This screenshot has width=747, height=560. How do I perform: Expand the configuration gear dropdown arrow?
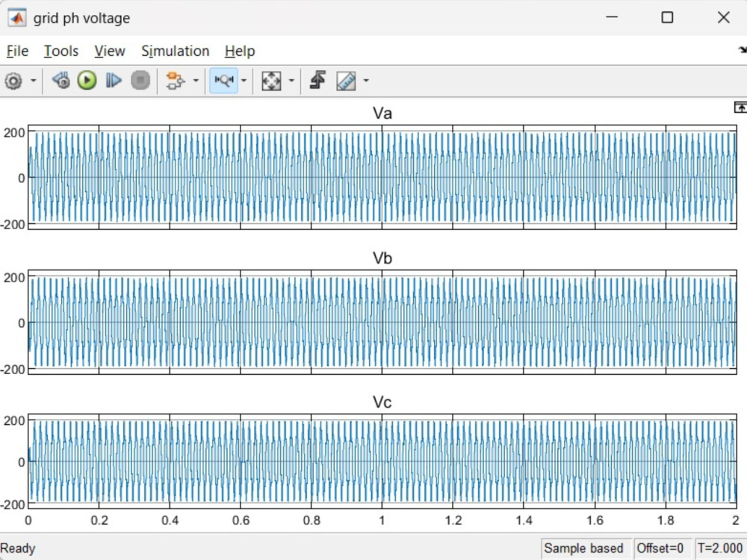click(x=34, y=81)
